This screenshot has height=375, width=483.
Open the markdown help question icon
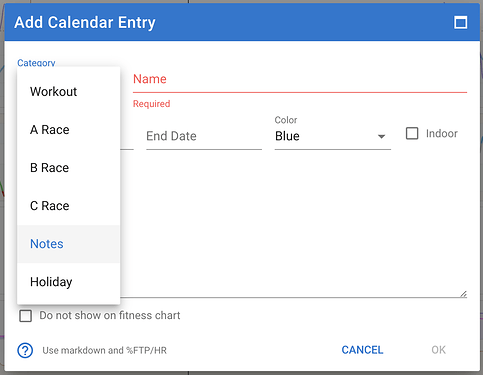[x=25, y=350]
